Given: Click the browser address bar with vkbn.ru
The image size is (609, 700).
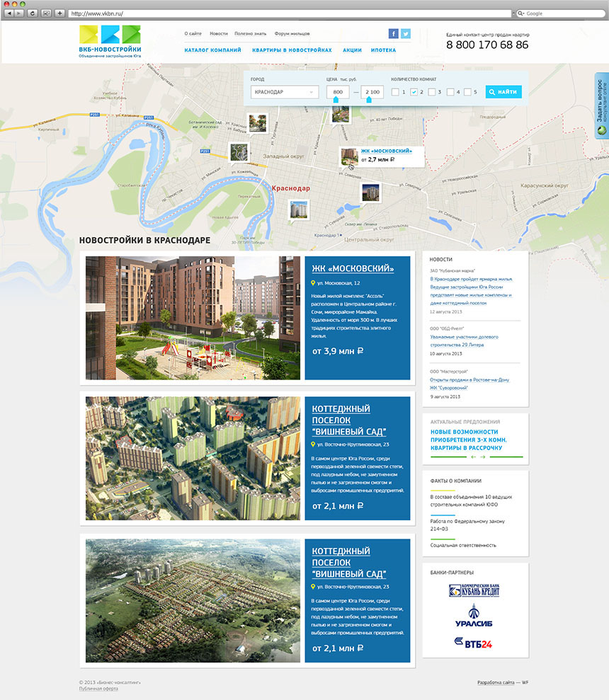Looking at the screenshot, I should click(x=290, y=13).
